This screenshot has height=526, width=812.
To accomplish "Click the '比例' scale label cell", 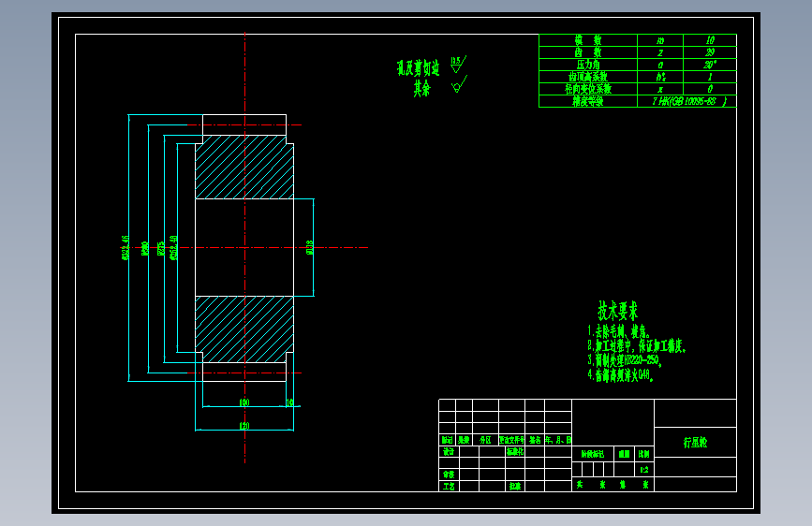I will click(643, 454).
